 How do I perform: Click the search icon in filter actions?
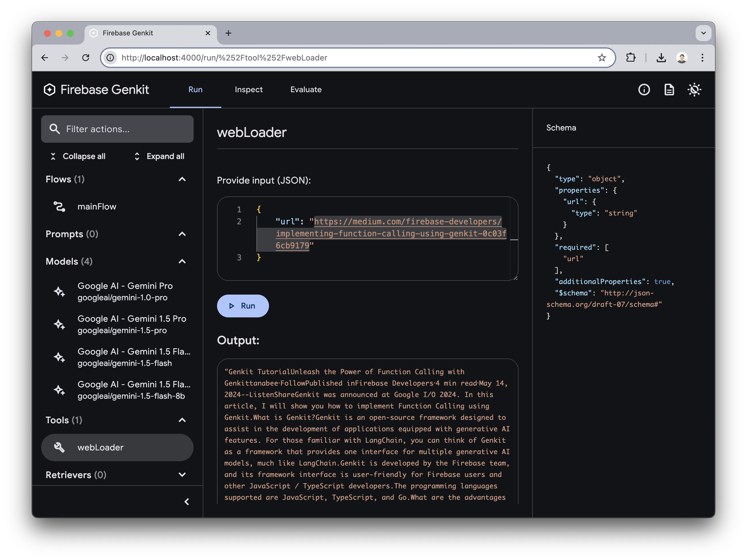click(x=55, y=129)
